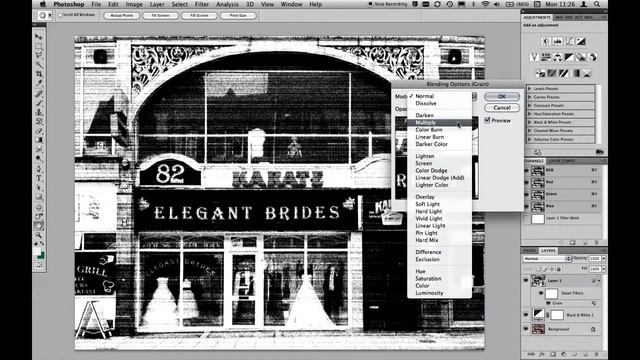
Task: Select the Zoom tool in toolbar
Action: coord(39,235)
